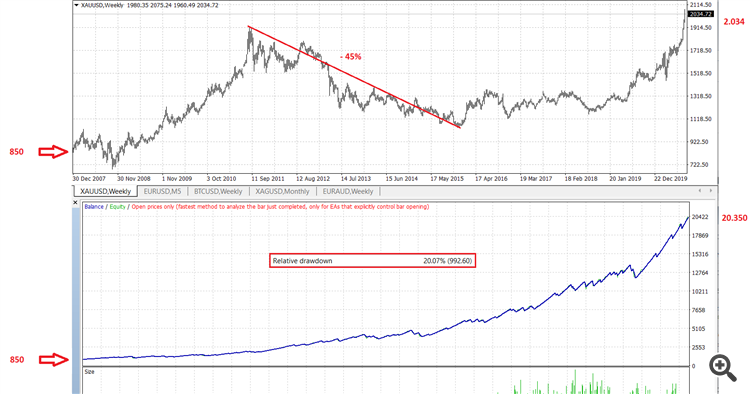Click the XAUUSD,Weekly OHLC header text

[150, 5]
